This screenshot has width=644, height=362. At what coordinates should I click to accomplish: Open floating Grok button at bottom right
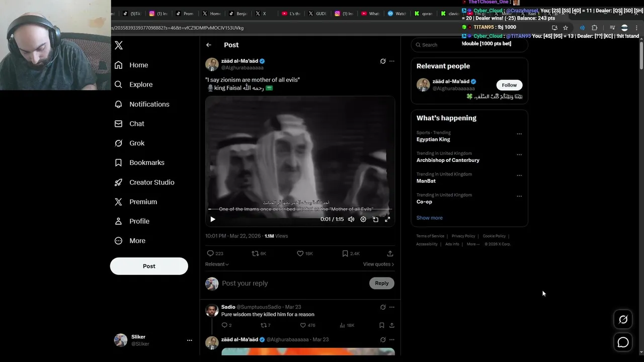[x=623, y=319]
